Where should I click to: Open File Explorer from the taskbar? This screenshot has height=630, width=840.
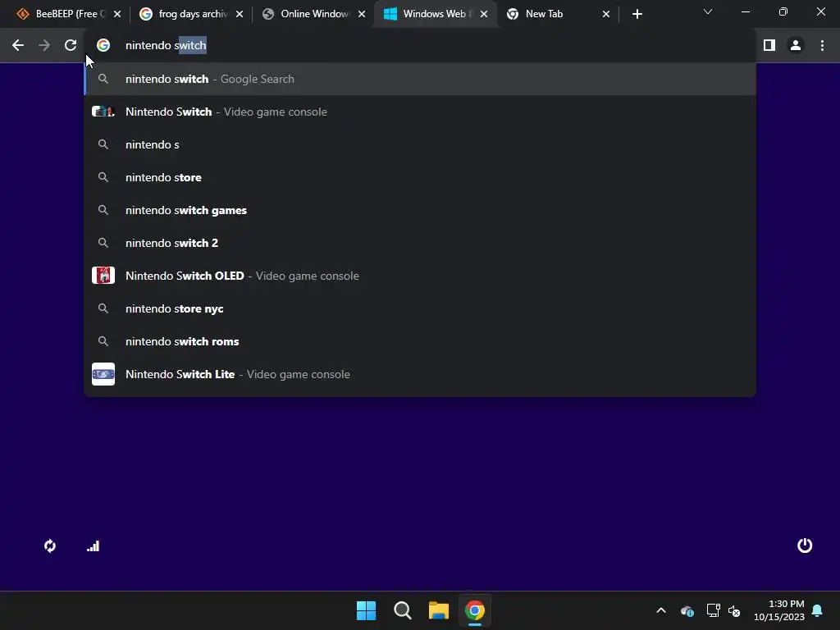439,610
